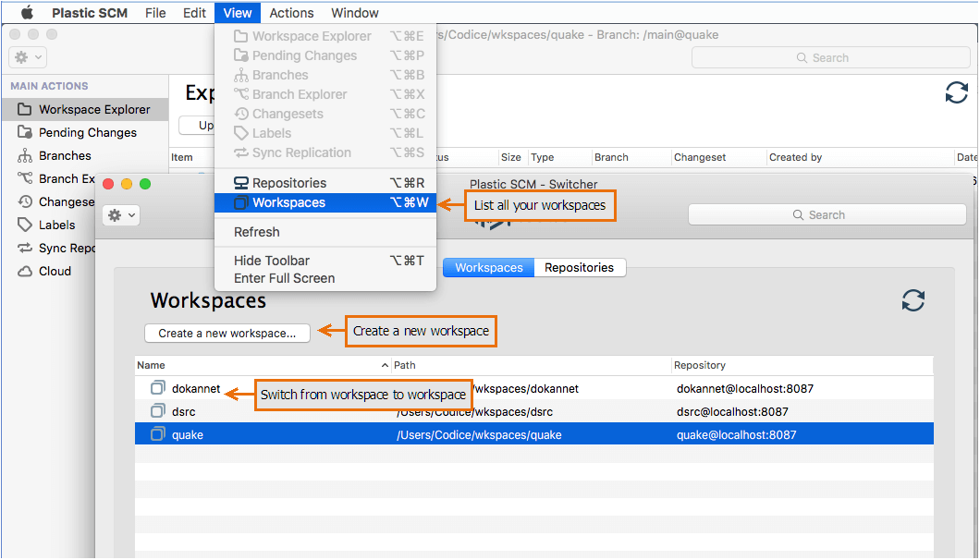Select the quake workspace row
The width and height of the screenshot is (980, 560).
point(534,434)
